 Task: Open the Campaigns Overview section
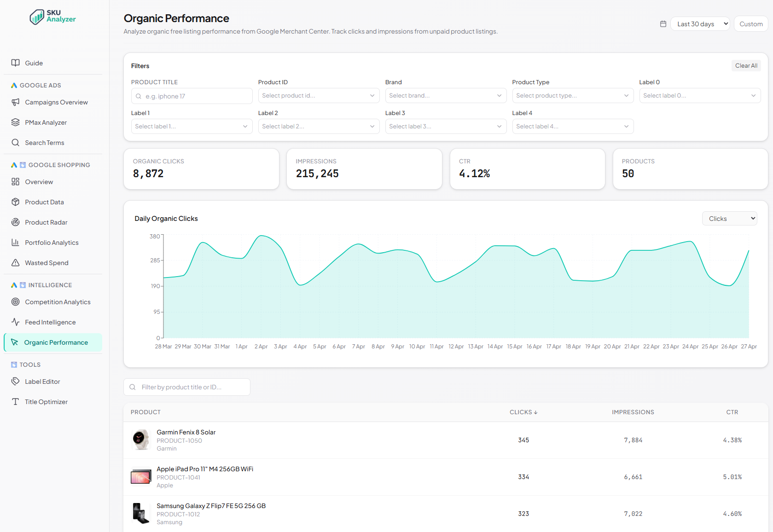[x=56, y=102]
